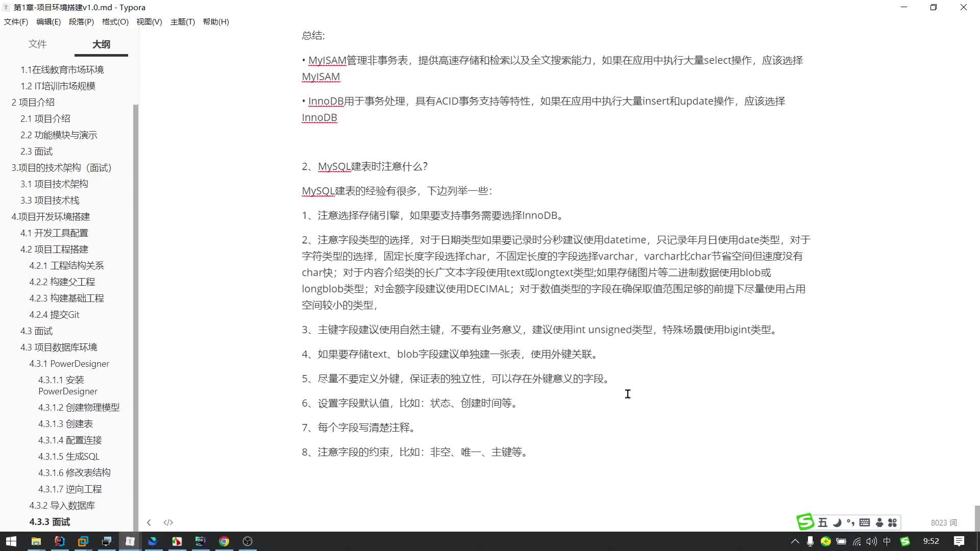Select outline item 4.2 项目工程搭建
Image resolution: width=980 pixels, height=551 pixels.
tap(54, 249)
